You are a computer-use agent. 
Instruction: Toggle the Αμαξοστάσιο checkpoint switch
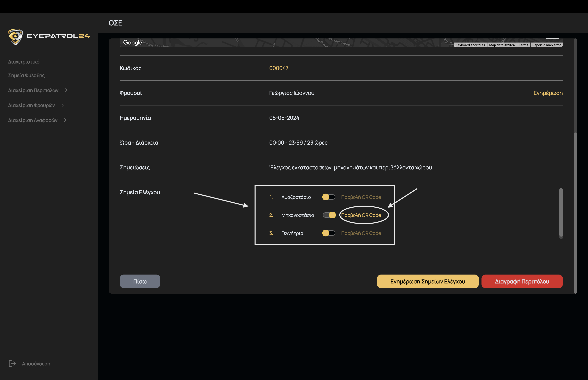[328, 197]
